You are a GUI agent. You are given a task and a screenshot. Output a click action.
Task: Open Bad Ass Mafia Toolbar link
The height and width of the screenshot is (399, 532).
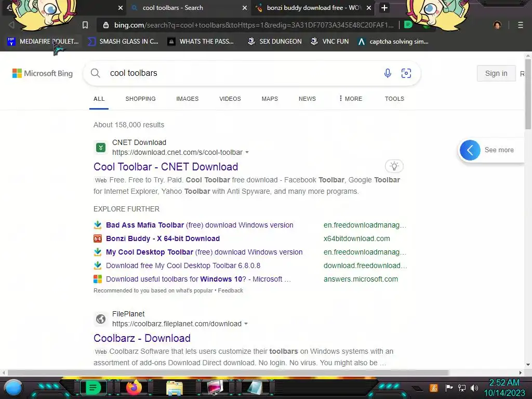(x=199, y=225)
